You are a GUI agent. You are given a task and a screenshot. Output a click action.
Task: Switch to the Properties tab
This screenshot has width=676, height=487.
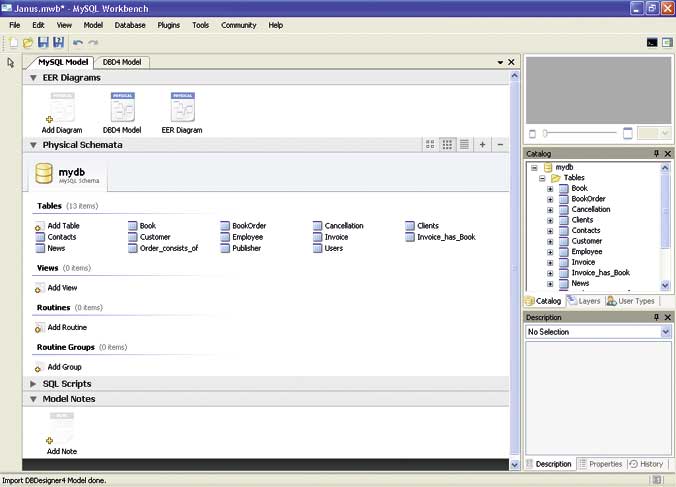coord(601,464)
